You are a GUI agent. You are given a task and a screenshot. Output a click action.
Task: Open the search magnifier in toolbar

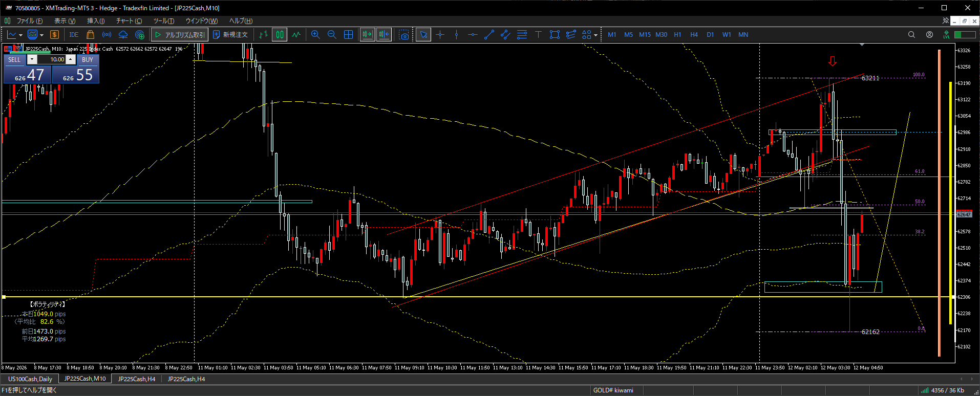tap(911, 35)
